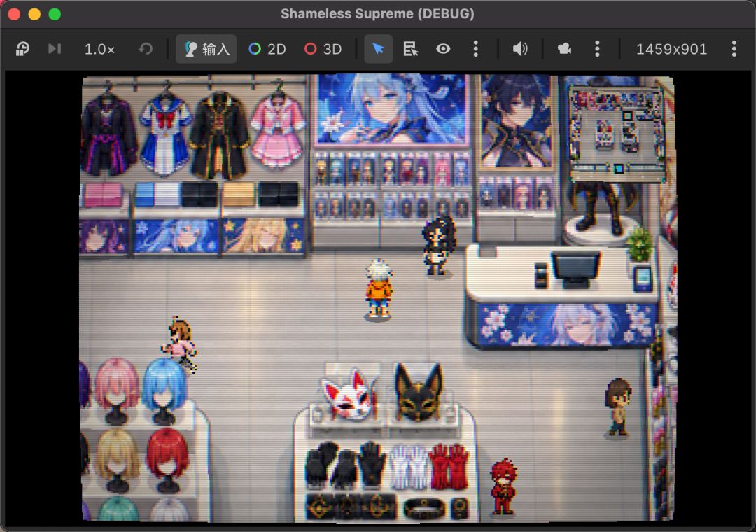Click the monitor on the checkout counter
Image resolution: width=756 pixels, height=532 pixels.
click(x=575, y=269)
